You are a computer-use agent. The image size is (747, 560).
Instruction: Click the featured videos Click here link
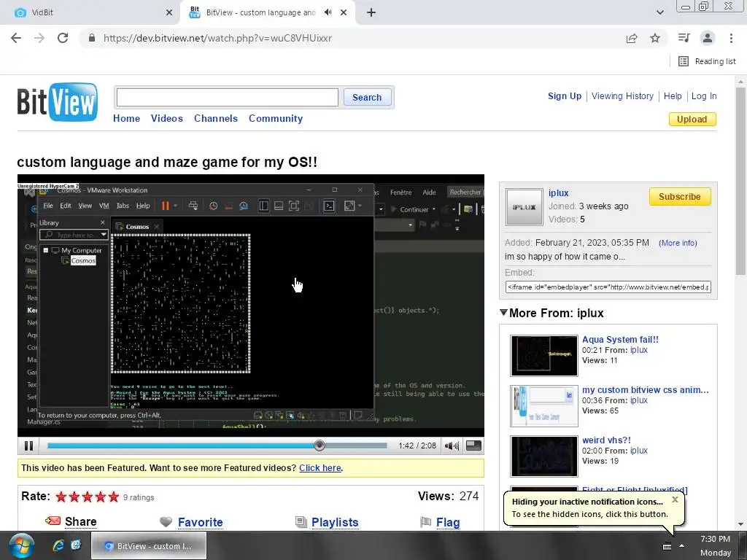click(x=320, y=468)
